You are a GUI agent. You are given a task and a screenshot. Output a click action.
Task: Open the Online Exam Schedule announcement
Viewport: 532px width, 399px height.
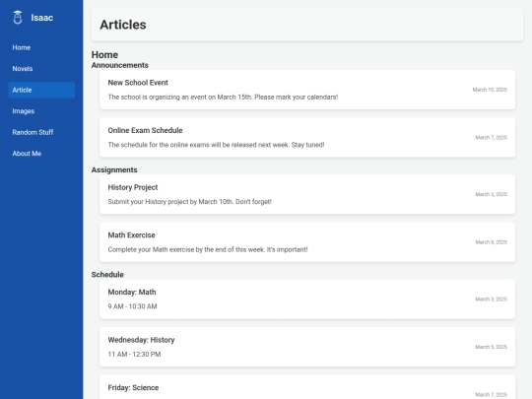pyautogui.click(x=307, y=137)
